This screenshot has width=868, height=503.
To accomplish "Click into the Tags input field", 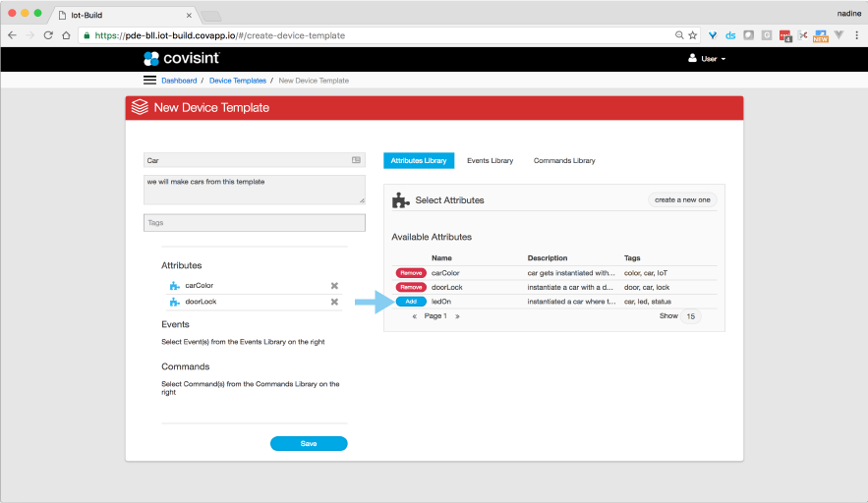I will tap(254, 223).
